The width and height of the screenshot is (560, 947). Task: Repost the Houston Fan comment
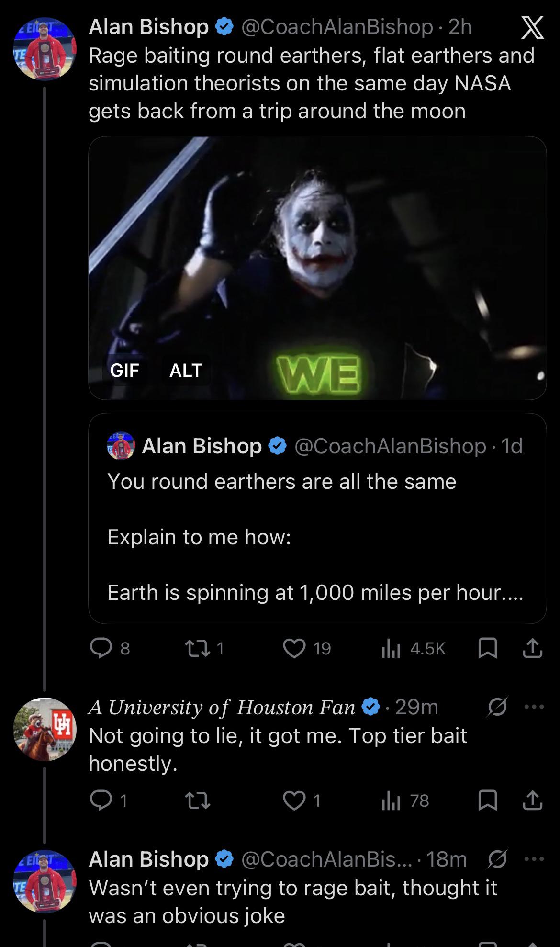[197, 800]
